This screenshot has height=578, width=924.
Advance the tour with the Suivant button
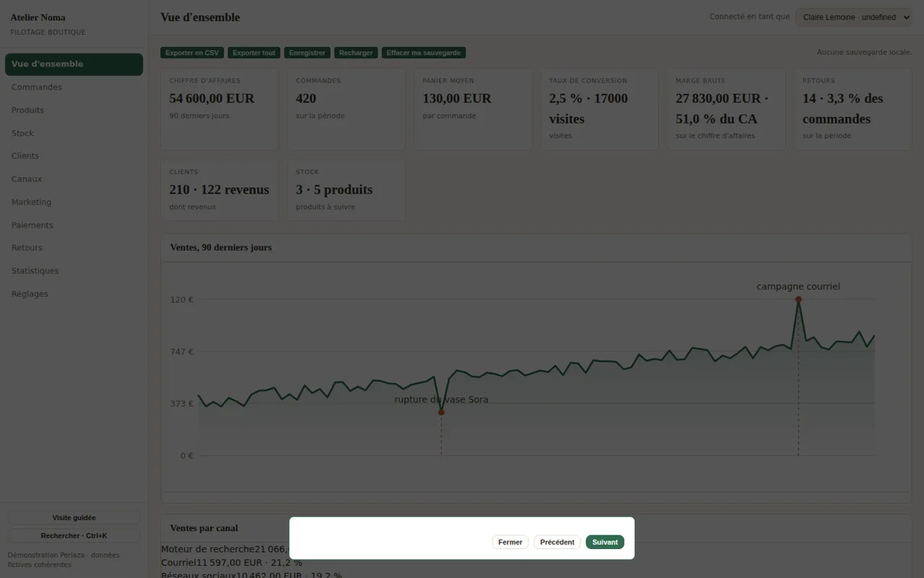(605, 542)
